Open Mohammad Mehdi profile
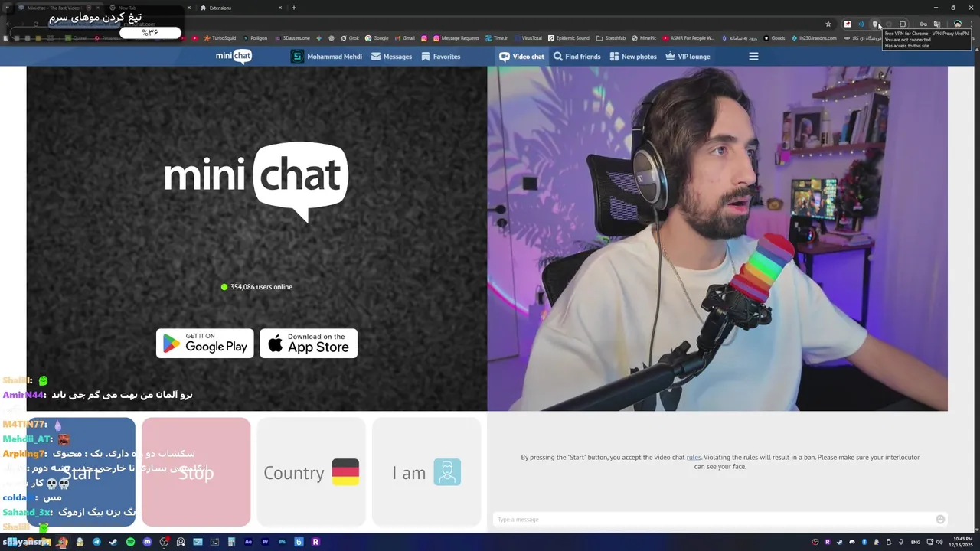This screenshot has height=551, width=980. (x=326, y=57)
